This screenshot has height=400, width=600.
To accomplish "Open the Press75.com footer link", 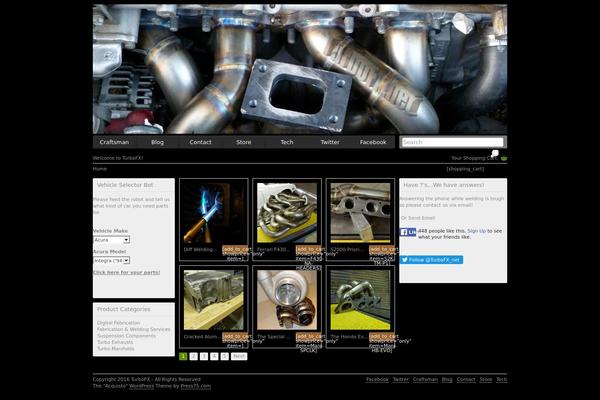I will click(x=196, y=386).
